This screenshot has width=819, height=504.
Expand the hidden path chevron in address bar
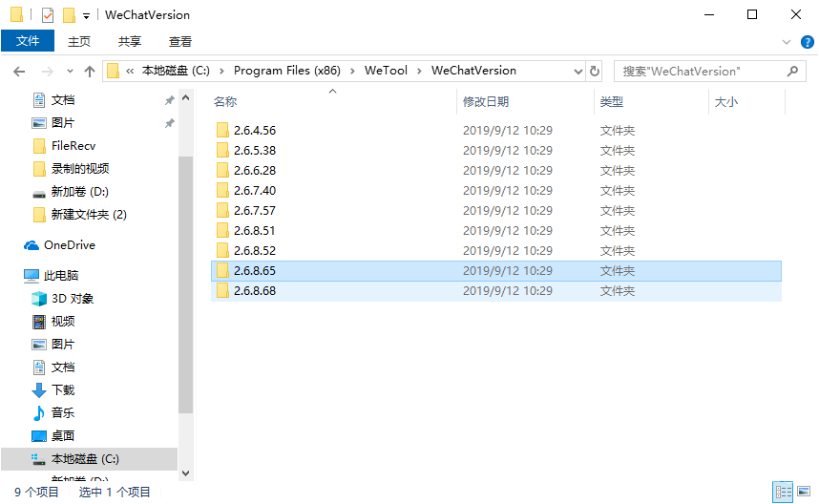[x=130, y=71]
